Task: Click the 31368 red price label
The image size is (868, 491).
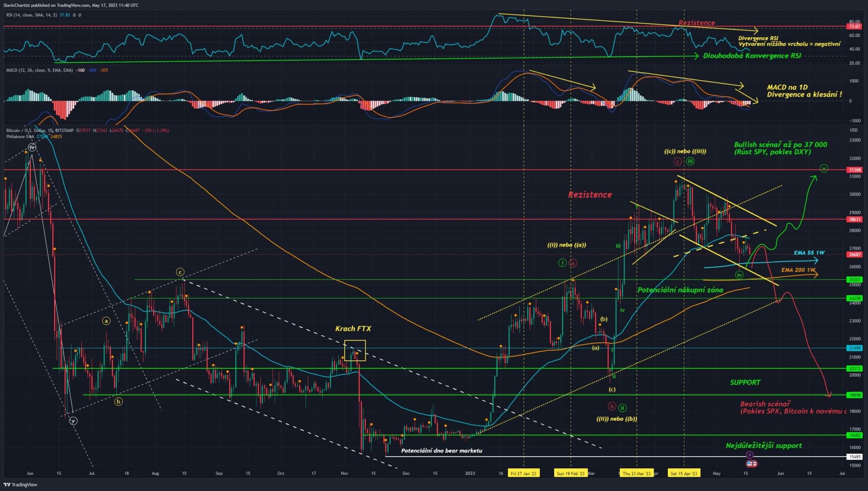Action: click(855, 170)
